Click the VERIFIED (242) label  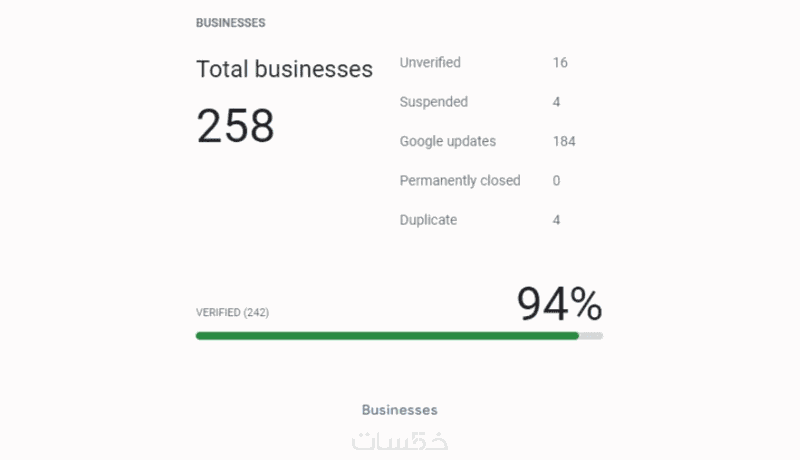(x=232, y=312)
